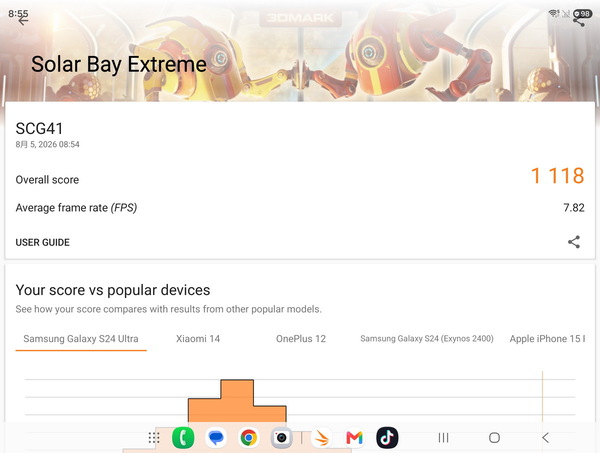Click the device name SCG41
The image size is (600, 453).
point(39,129)
